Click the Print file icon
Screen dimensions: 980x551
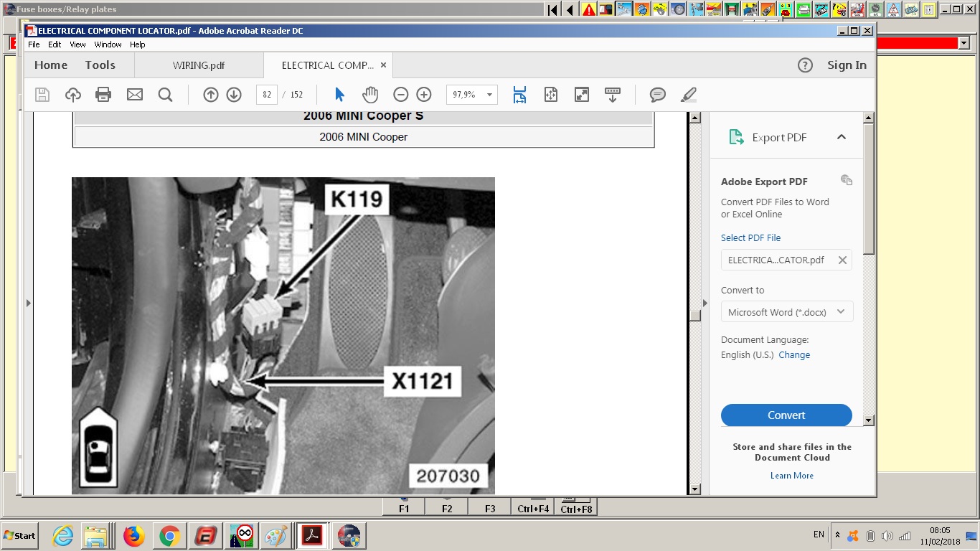(x=103, y=95)
